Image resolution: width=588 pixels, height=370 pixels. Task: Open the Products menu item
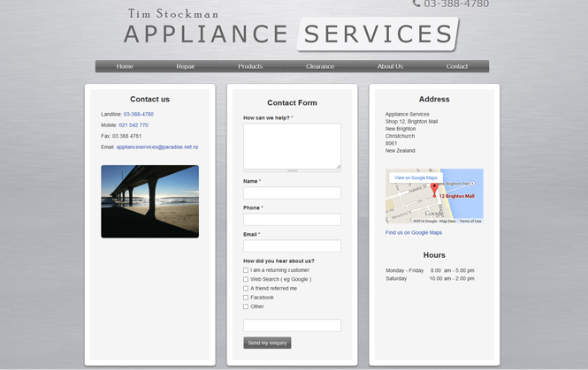pos(250,66)
